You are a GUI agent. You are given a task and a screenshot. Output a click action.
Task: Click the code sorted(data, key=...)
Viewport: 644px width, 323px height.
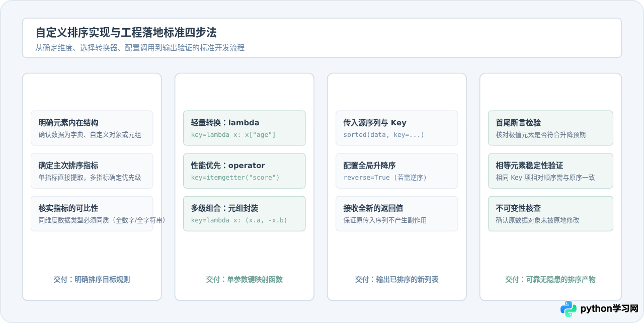(x=384, y=135)
